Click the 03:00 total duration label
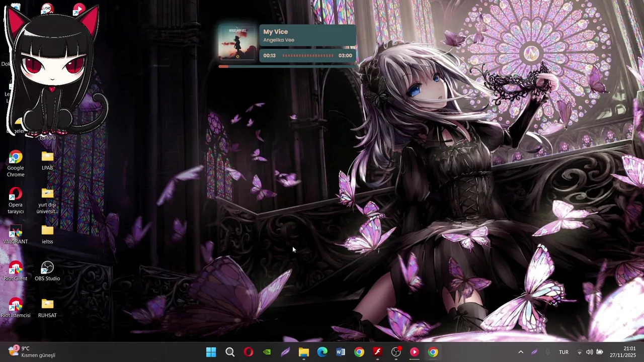 tap(345, 56)
